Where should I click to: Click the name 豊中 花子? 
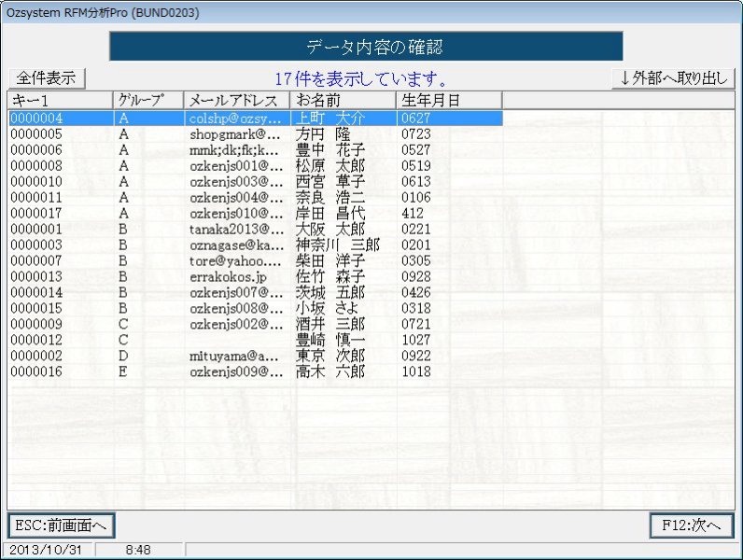(x=330, y=149)
